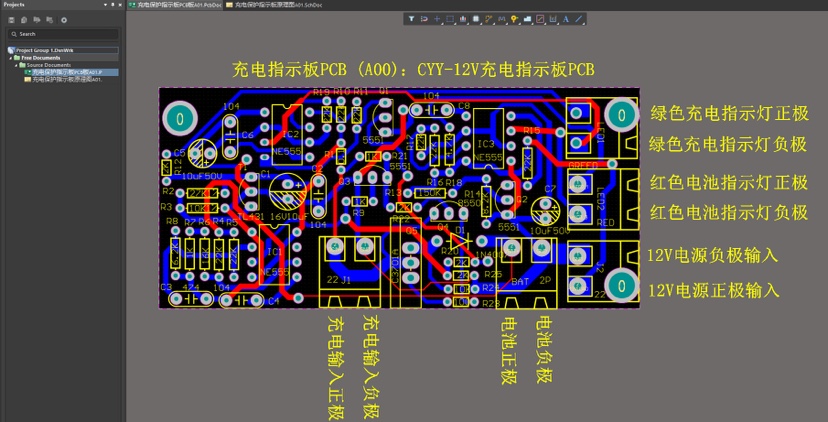
Task: Select the IC1 NE555 component on board
Action: point(275,255)
